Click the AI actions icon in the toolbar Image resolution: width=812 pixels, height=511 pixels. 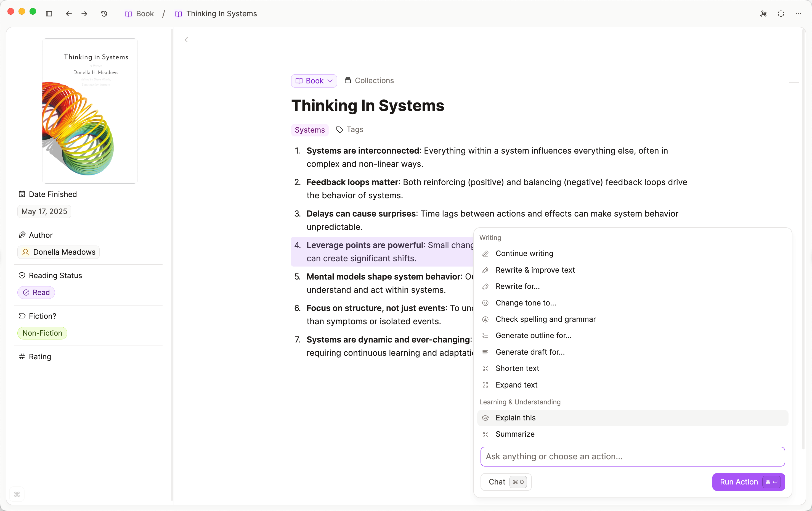(x=763, y=14)
